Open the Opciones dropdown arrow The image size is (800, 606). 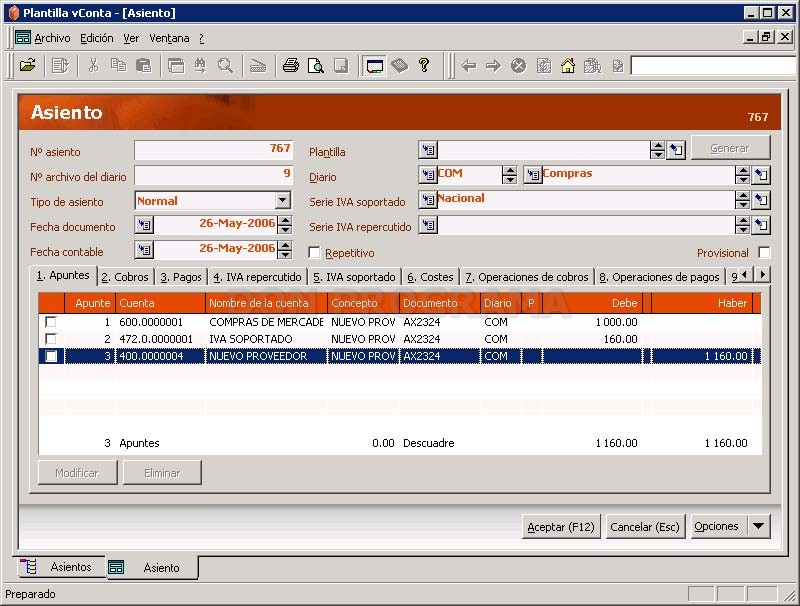(759, 526)
